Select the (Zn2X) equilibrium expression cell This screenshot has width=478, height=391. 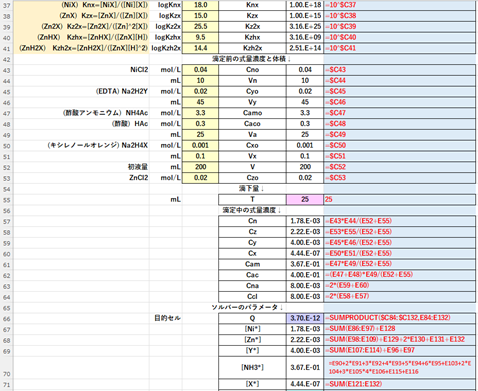[81, 26]
